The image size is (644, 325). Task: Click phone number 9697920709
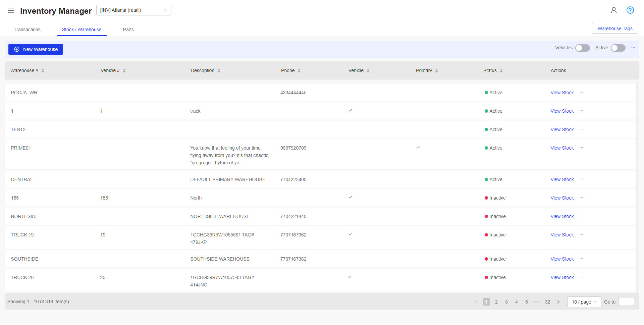pos(293,148)
